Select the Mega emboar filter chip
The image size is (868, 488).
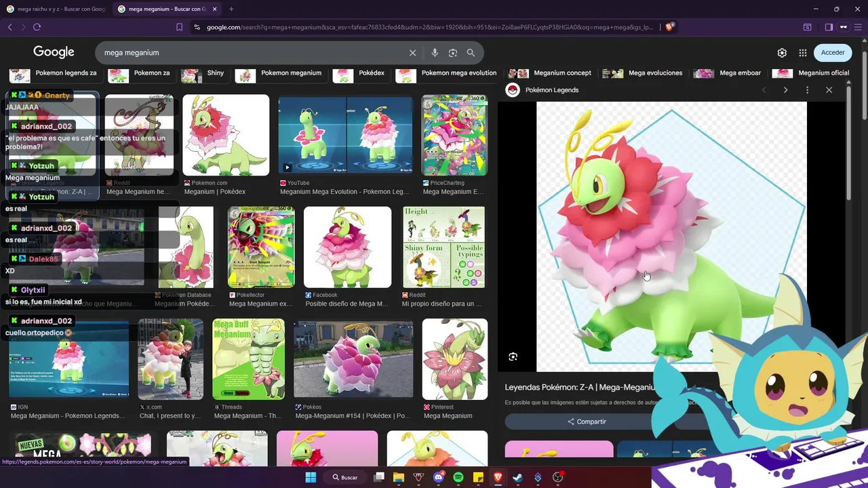click(728, 73)
